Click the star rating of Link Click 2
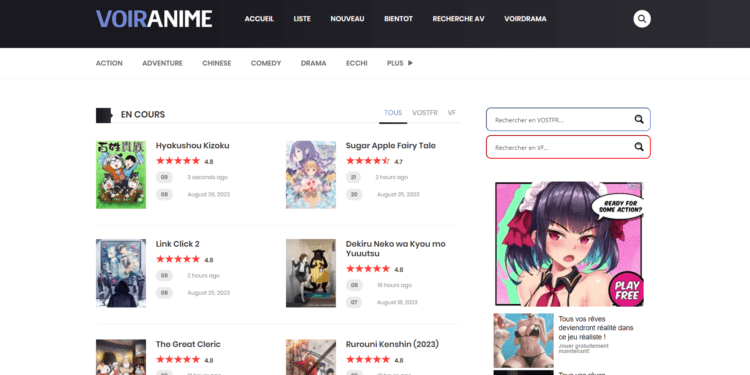The height and width of the screenshot is (375, 750). coord(178,260)
